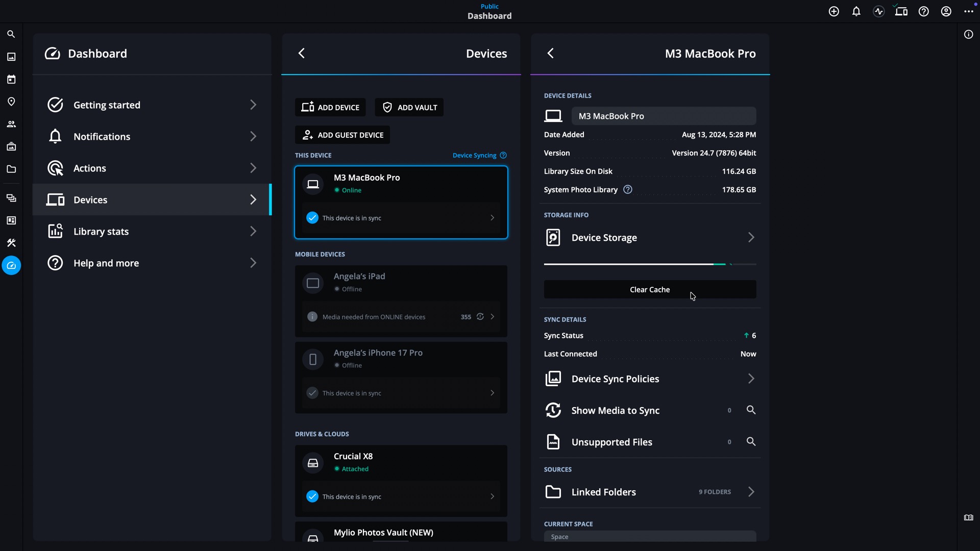
Task: Expand Device Storage chevron
Action: (x=751, y=237)
